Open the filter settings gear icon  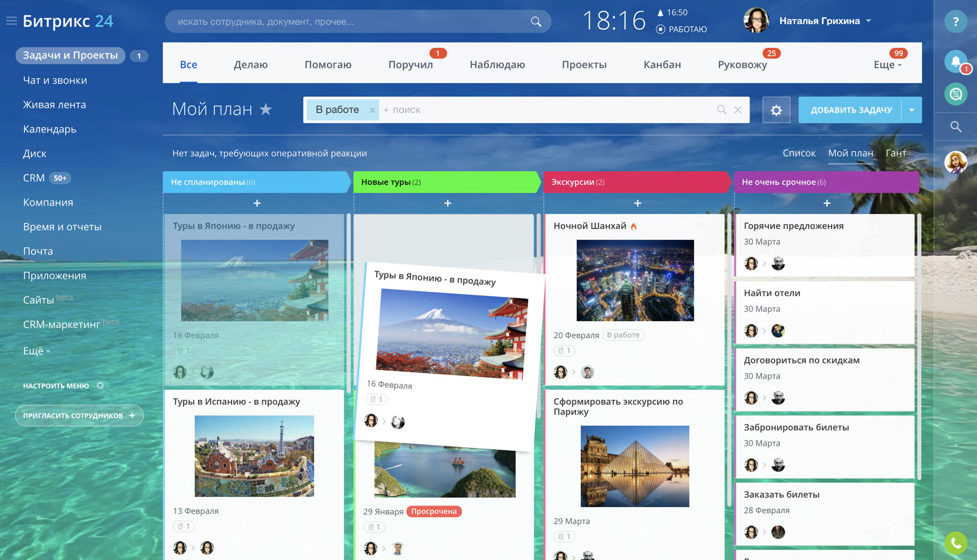(x=776, y=110)
